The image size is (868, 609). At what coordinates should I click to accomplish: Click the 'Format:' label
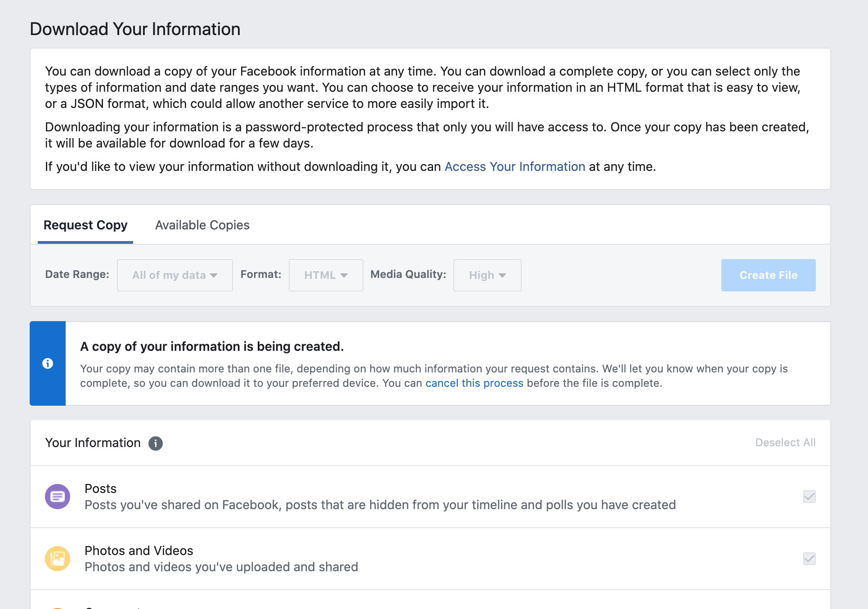point(261,274)
